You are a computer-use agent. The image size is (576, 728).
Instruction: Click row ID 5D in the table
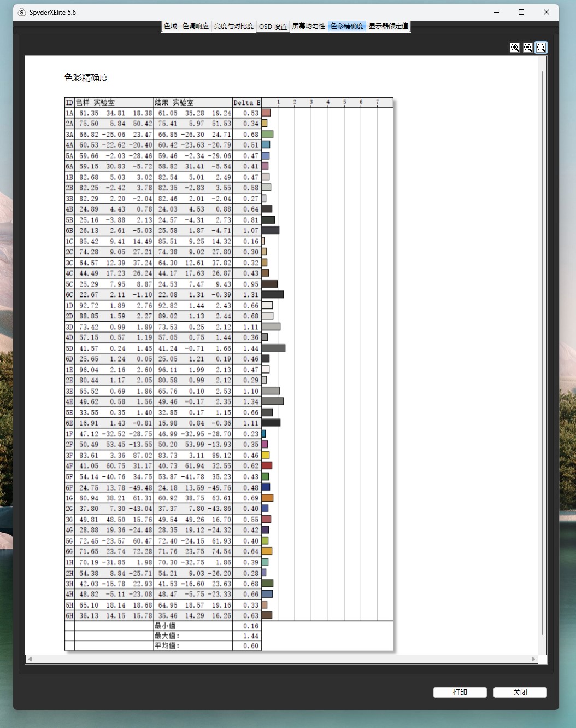(69, 348)
